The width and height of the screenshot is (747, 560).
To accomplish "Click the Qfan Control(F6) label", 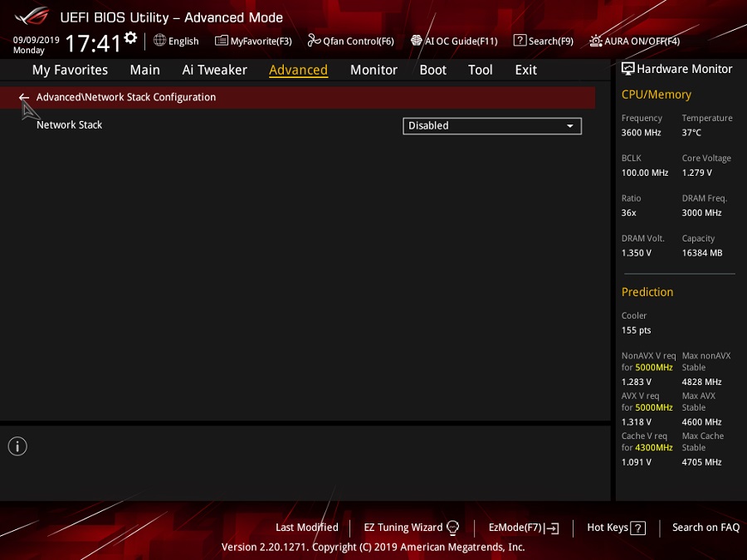I will 359,41.
